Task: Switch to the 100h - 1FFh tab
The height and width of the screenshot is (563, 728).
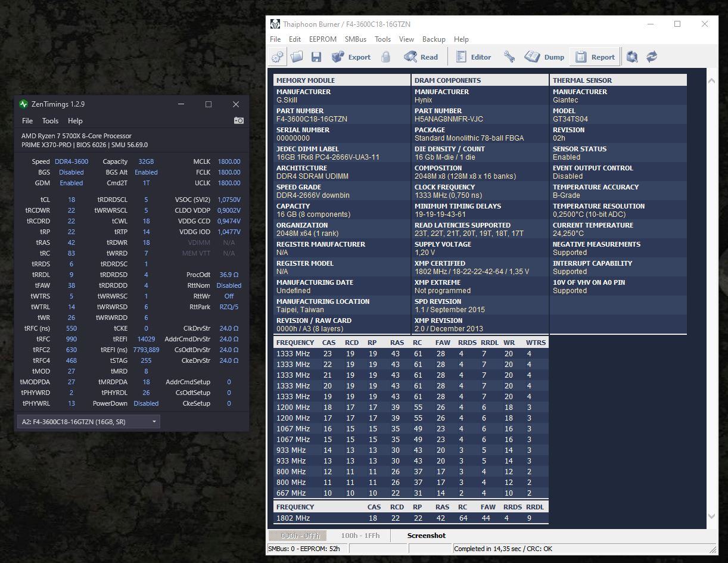Action: pyautogui.click(x=360, y=536)
